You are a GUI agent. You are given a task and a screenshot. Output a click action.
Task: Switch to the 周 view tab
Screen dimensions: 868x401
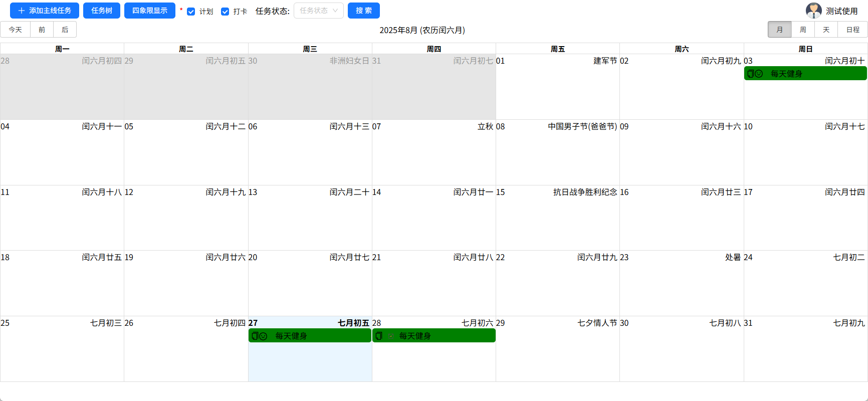pyautogui.click(x=803, y=30)
